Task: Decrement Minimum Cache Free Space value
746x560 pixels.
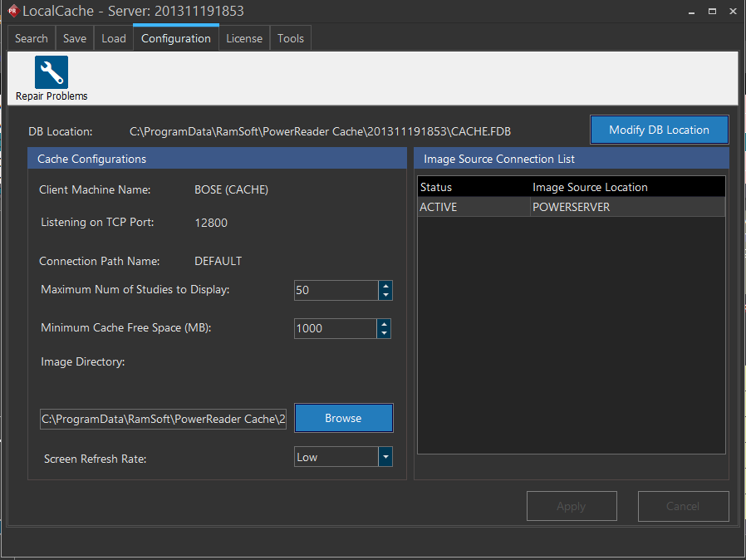Action: click(x=384, y=333)
